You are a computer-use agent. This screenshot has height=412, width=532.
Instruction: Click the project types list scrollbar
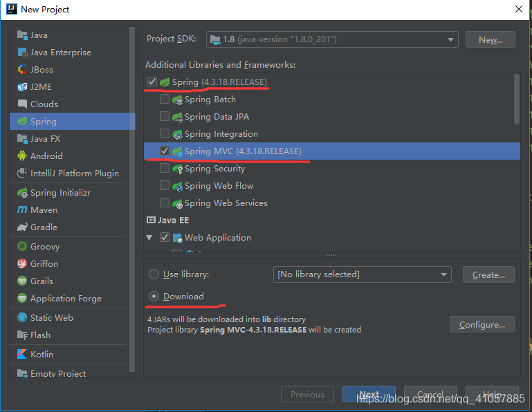pos(132,199)
